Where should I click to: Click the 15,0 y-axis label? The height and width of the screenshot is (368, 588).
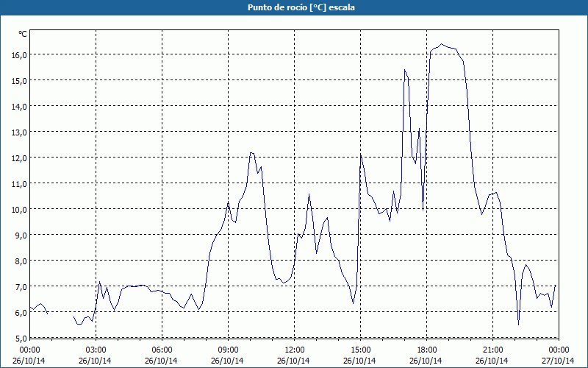point(20,80)
